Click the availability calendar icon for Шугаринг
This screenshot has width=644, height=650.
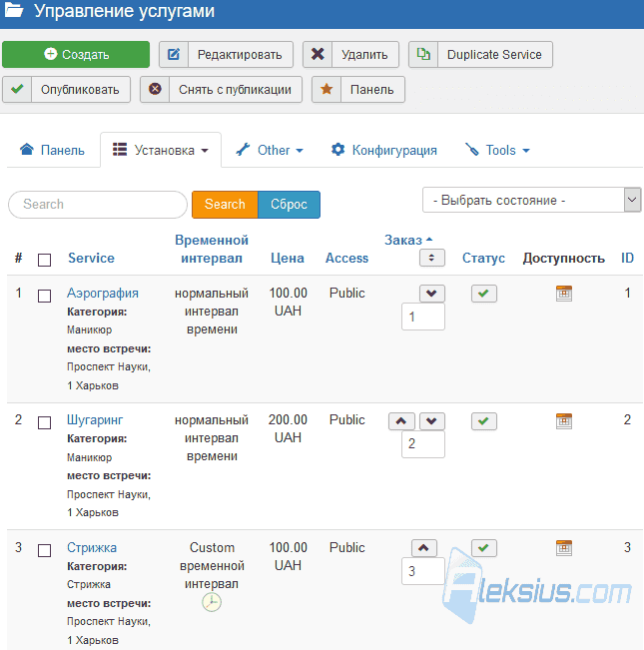tap(563, 421)
